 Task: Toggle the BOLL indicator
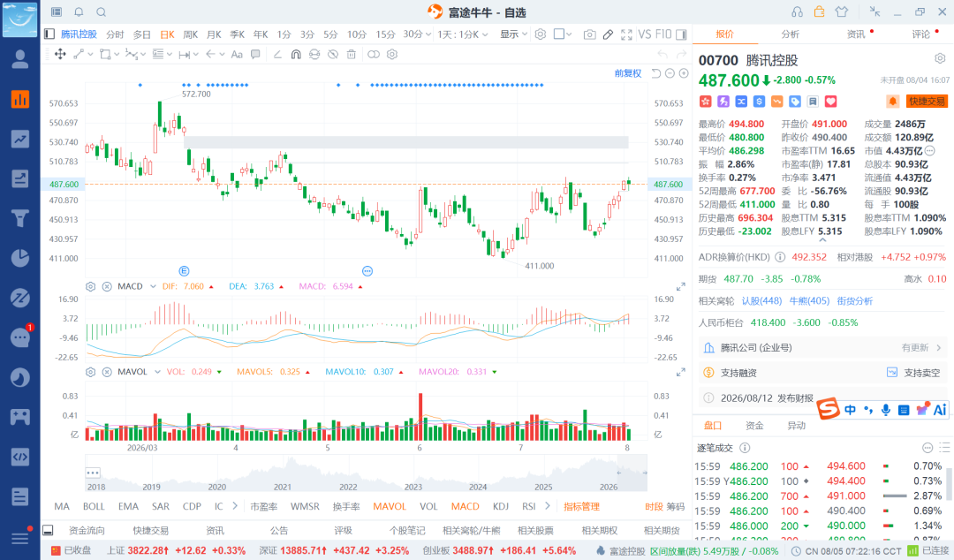pos(94,506)
